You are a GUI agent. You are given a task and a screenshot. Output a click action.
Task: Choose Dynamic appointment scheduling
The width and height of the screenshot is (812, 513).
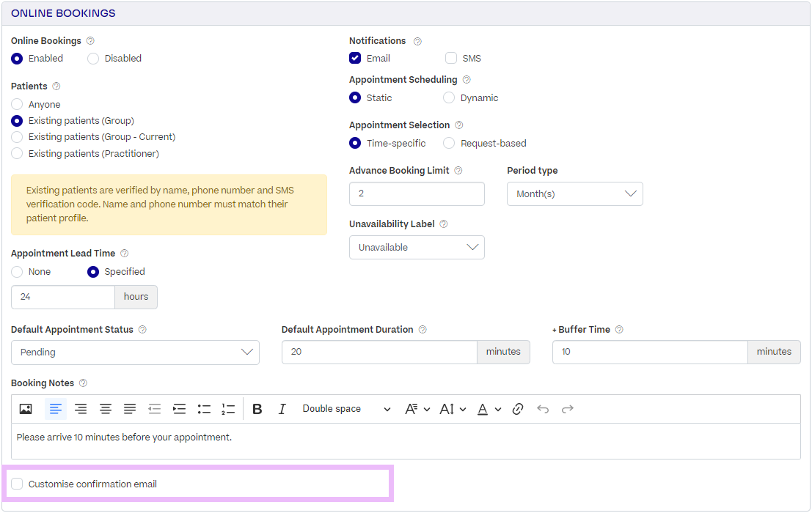tap(449, 97)
